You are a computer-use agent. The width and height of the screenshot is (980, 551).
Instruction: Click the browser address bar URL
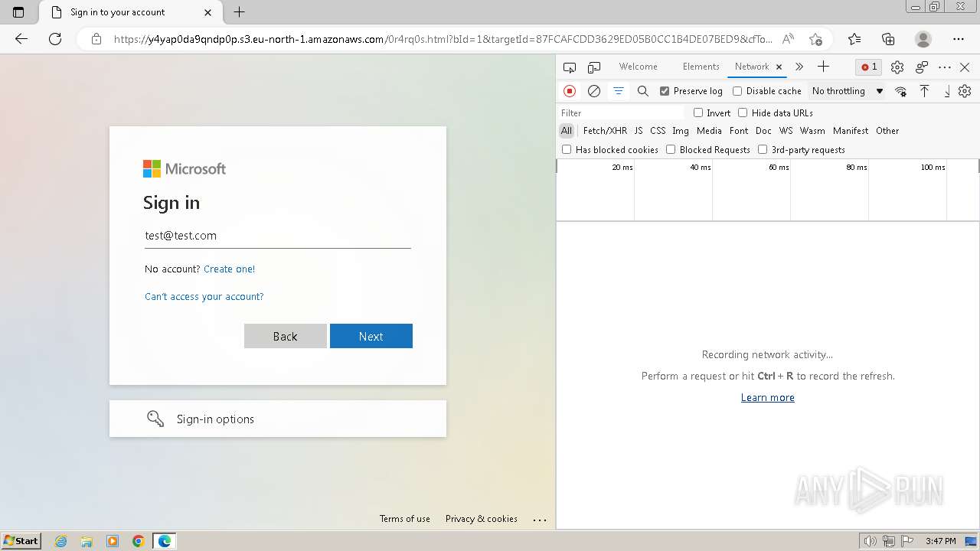443,39
